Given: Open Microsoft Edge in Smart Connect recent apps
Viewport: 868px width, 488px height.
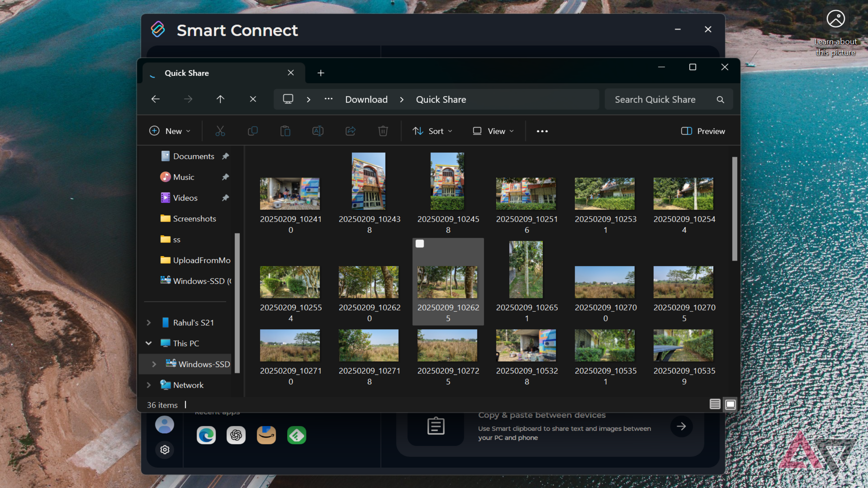Looking at the screenshot, I should (x=206, y=435).
